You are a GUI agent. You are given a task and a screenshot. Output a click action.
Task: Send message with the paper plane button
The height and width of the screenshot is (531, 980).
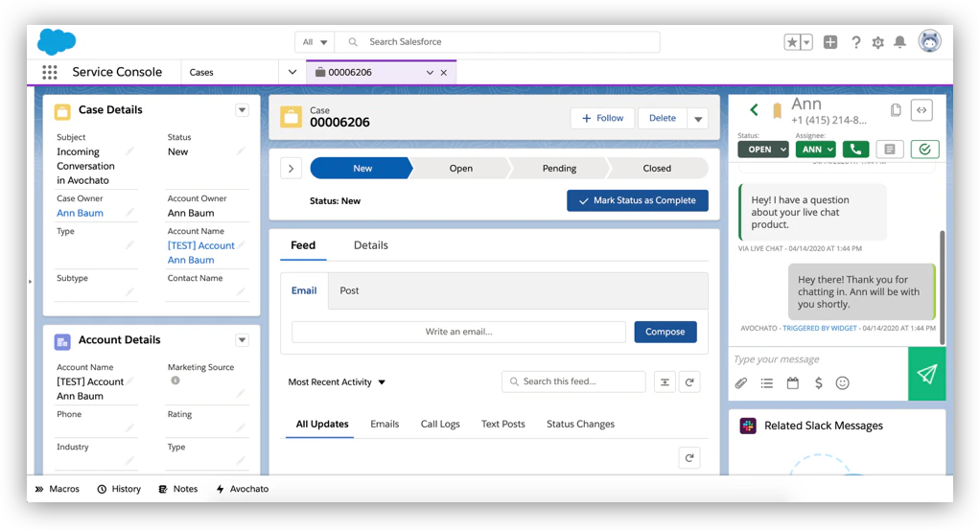click(x=926, y=374)
